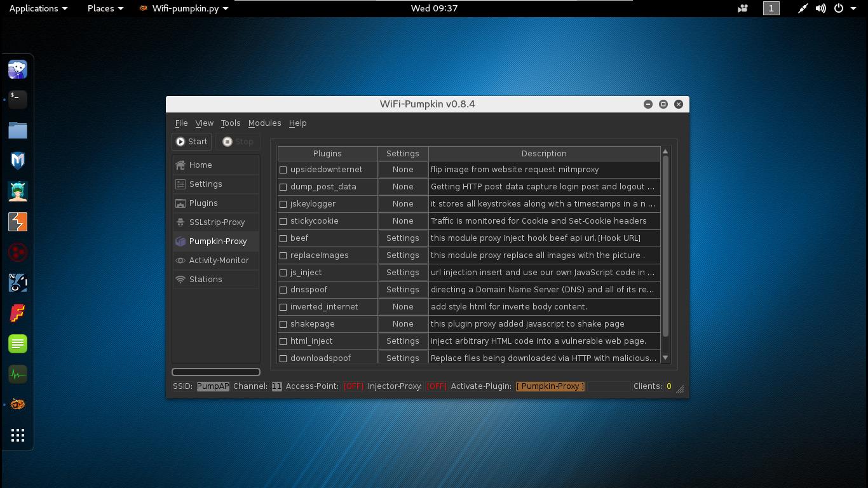Tick the jskeylogger plugin checkbox
The height and width of the screenshot is (488, 868).
pyautogui.click(x=283, y=204)
